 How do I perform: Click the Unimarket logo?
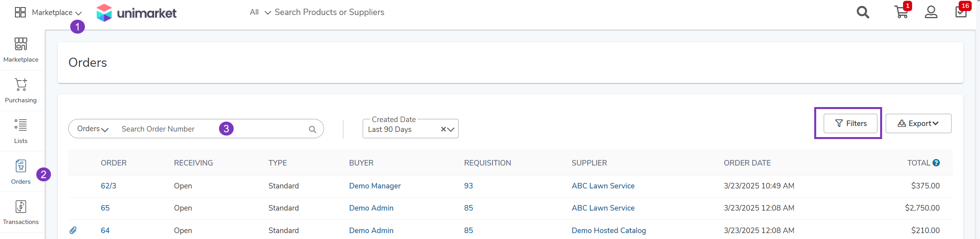tap(137, 13)
